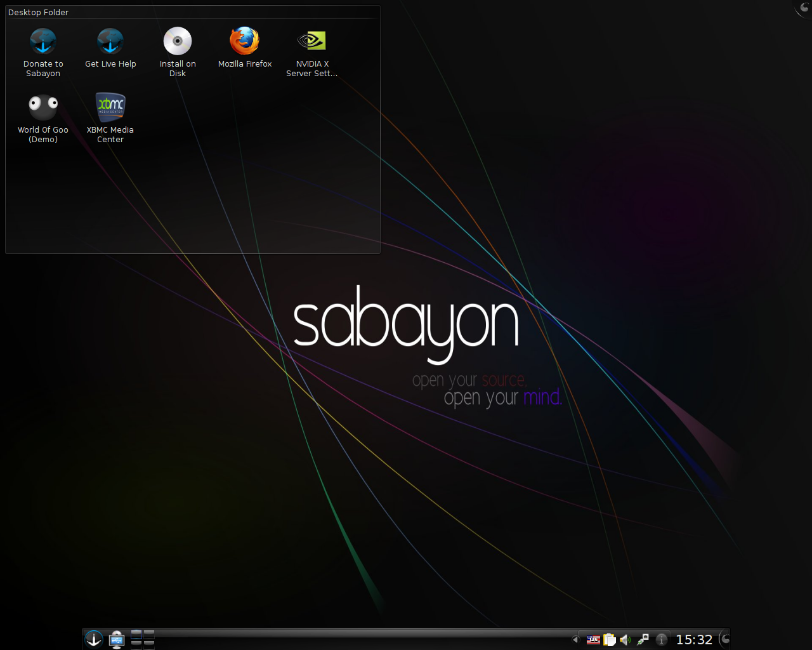
Task: Click the US keyboard layout flag
Action: tap(593, 640)
